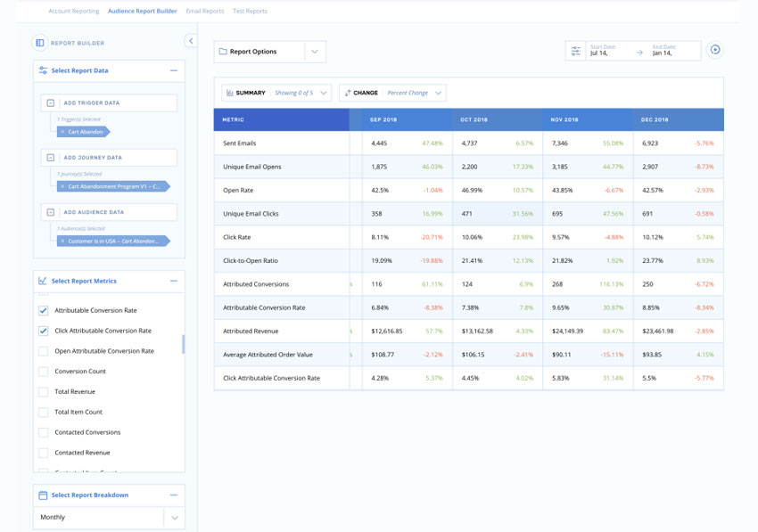758x532 pixels.
Task: Collapse the sidebar with the left chevron
Action: (x=191, y=41)
